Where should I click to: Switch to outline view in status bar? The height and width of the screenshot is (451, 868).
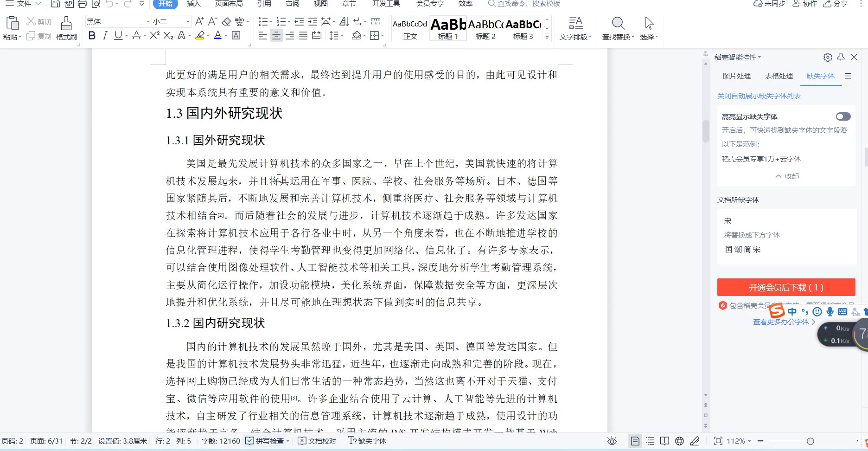click(650, 441)
